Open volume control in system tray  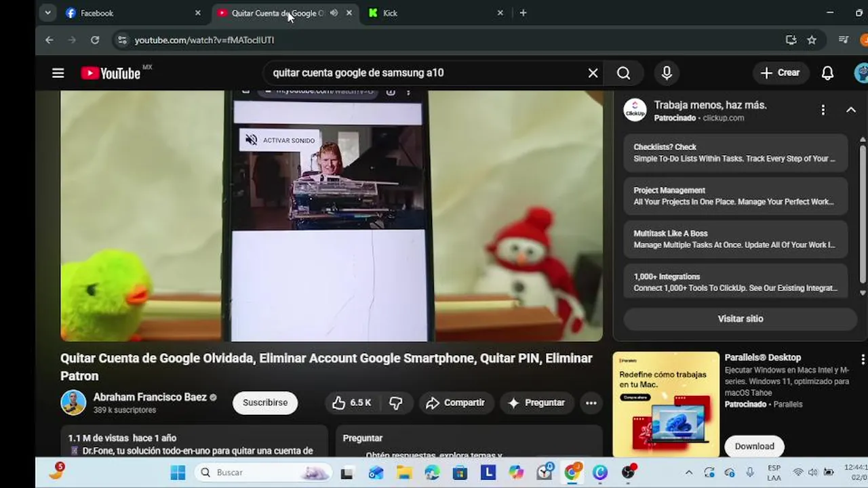[812, 472]
